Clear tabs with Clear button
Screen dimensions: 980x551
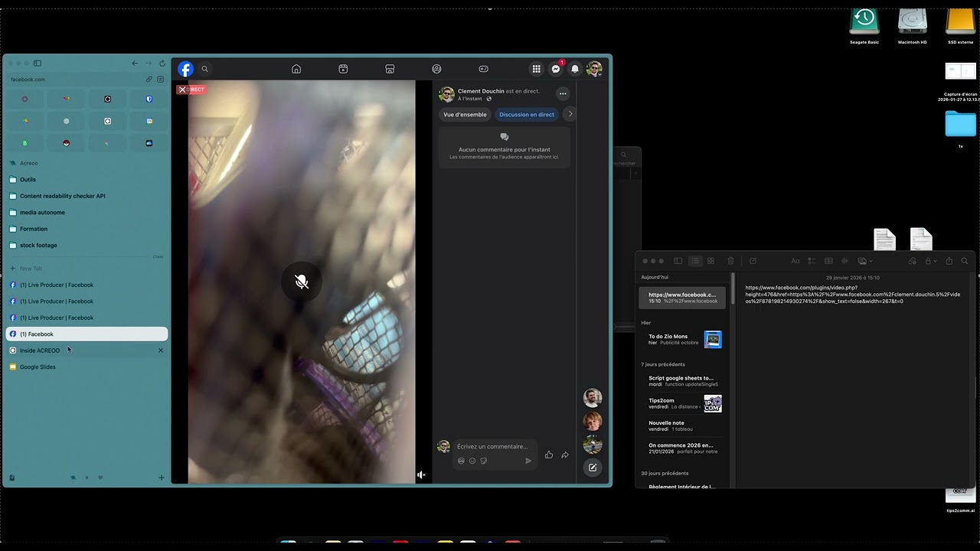click(x=158, y=257)
